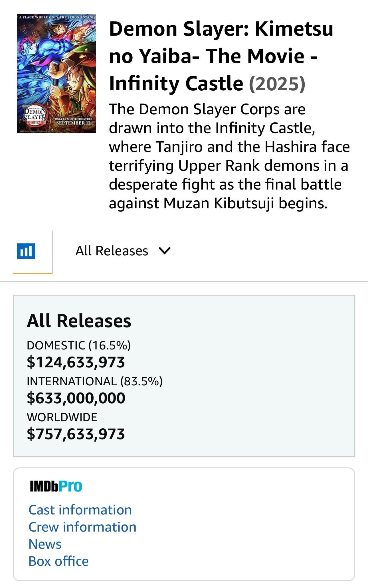The image size is (368, 588).
Task: Click the September 12 text on the poster
Action: [x=73, y=123]
